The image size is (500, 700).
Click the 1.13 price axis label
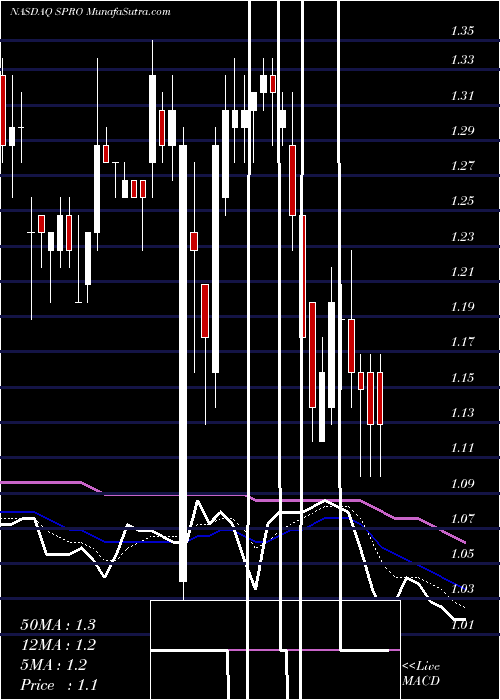click(x=462, y=412)
